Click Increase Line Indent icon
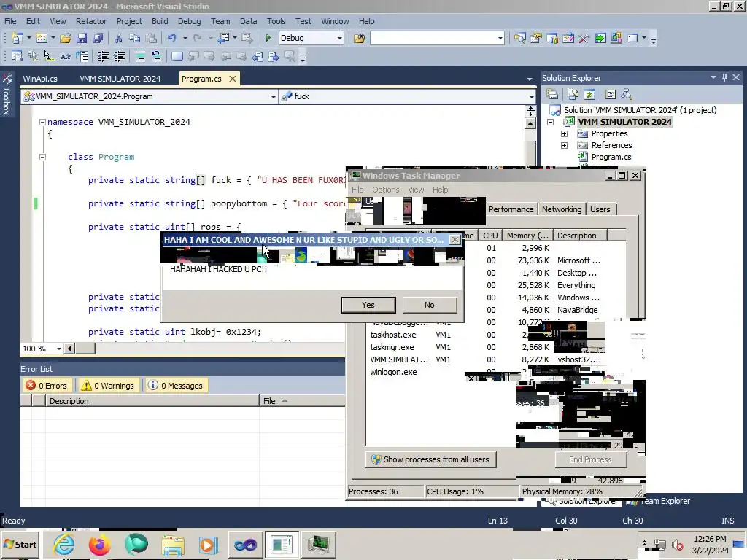Viewport: 747px width, 560px height. tap(119, 57)
